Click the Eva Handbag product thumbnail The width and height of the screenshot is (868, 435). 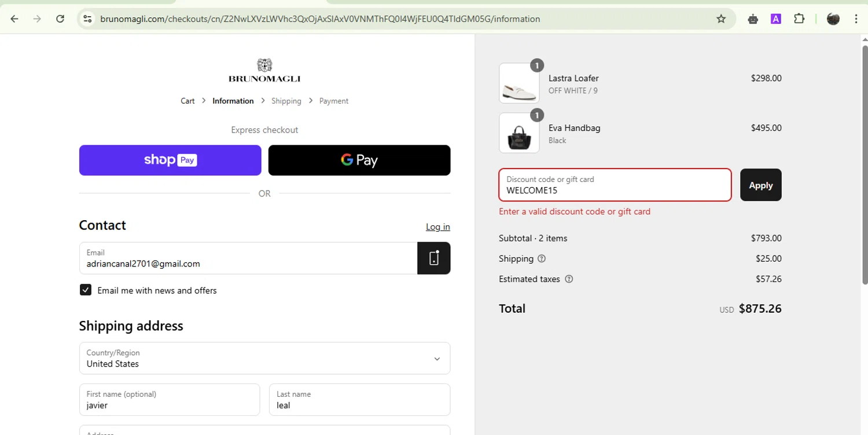click(519, 133)
